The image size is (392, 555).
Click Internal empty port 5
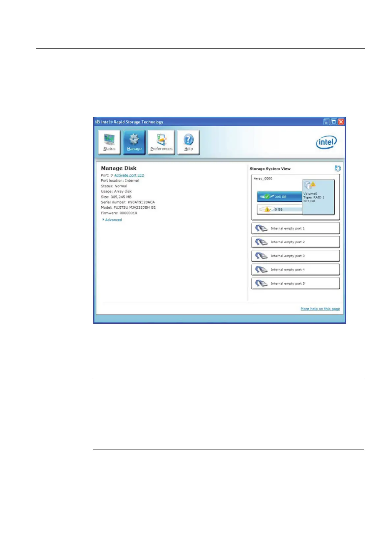pyautogui.click(x=295, y=283)
